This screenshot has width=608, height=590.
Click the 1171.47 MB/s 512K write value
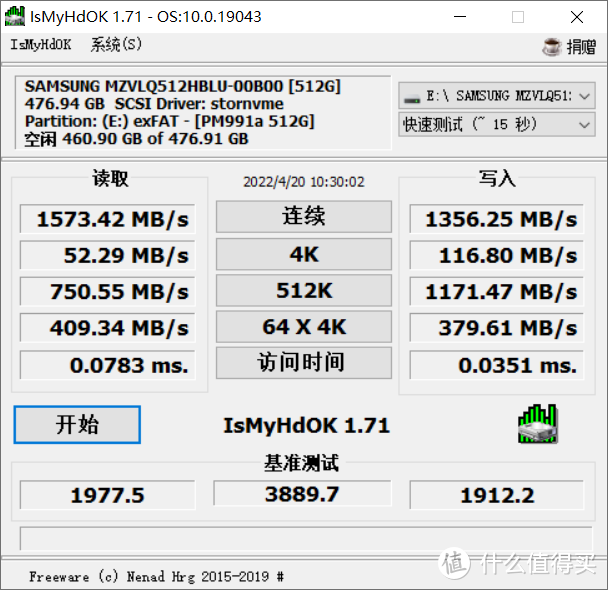tap(497, 291)
